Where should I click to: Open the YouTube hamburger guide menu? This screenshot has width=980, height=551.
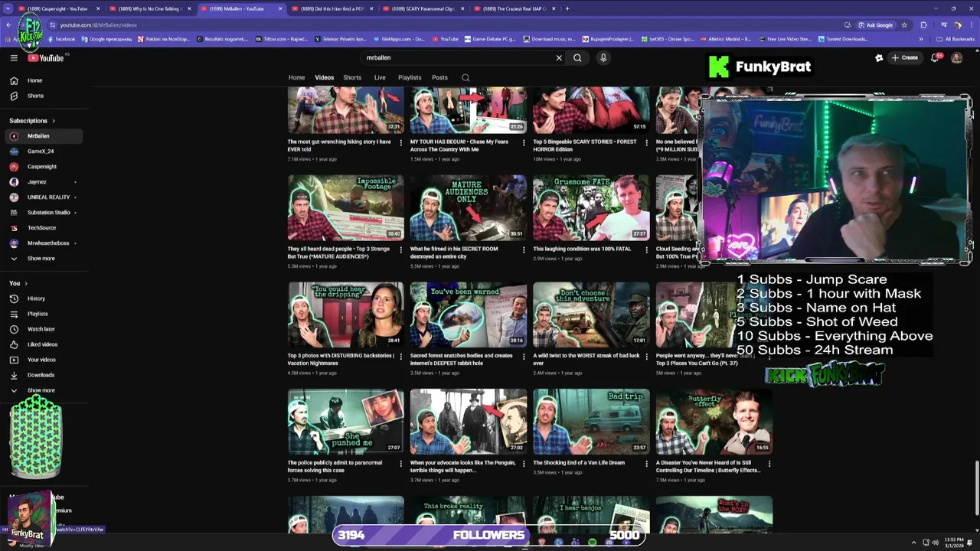coord(14,57)
